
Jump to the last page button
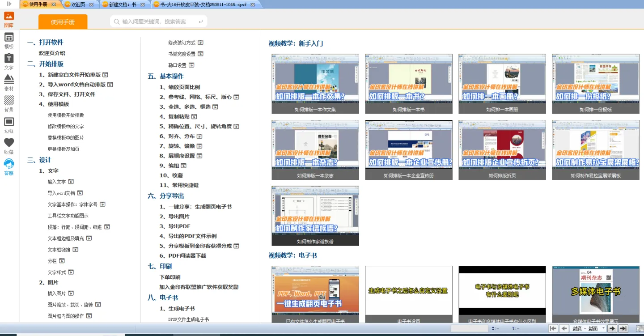pos(623,328)
